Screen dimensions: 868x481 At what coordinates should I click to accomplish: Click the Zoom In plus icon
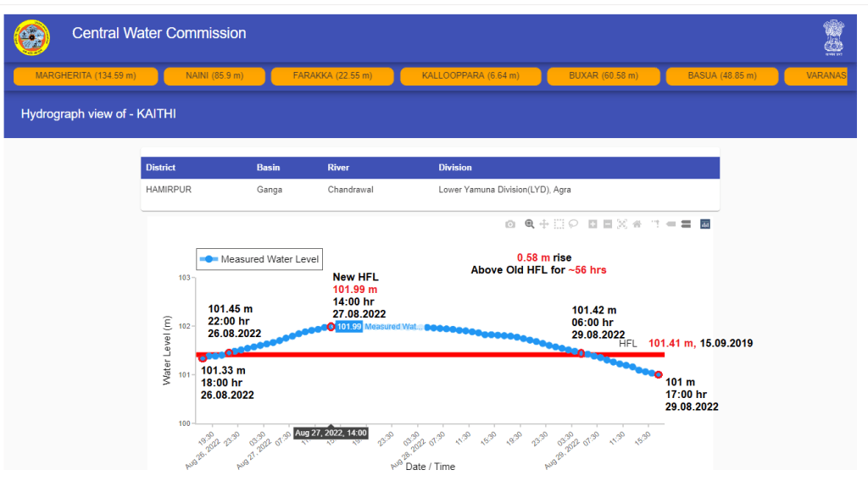point(593,224)
